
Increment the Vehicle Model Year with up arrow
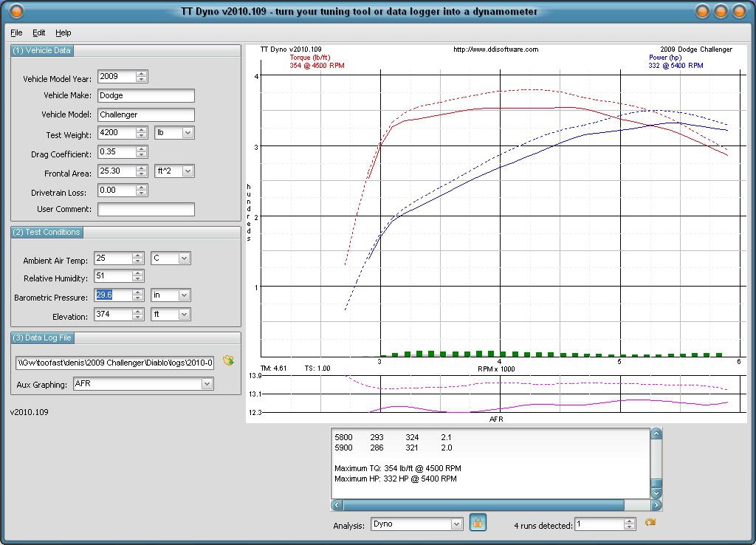tap(142, 73)
